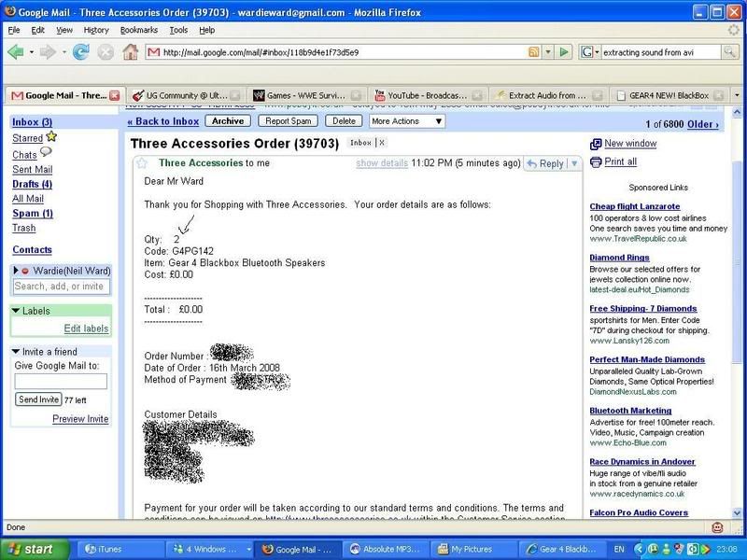Expand the Wardie chat status triangle

[x=16, y=271]
